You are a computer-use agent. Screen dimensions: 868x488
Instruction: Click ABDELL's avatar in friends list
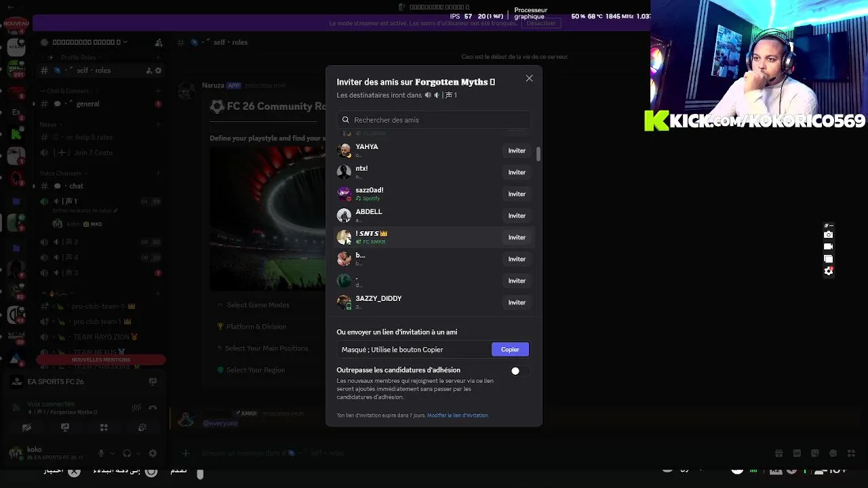344,216
